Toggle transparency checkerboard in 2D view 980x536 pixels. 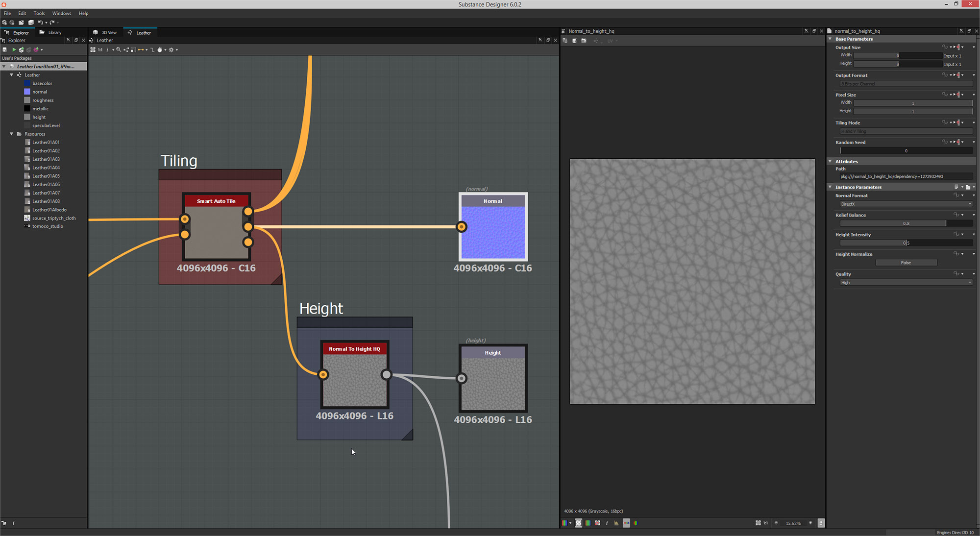coord(578,523)
